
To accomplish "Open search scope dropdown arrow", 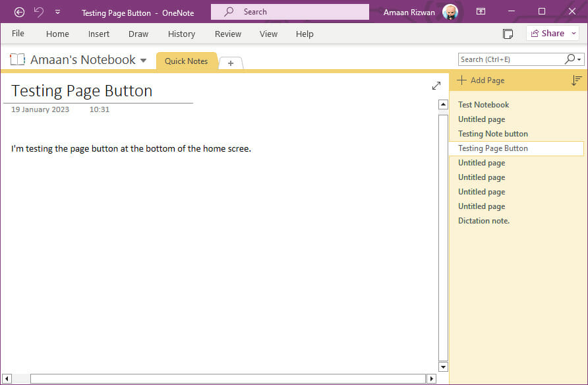I will pos(579,59).
